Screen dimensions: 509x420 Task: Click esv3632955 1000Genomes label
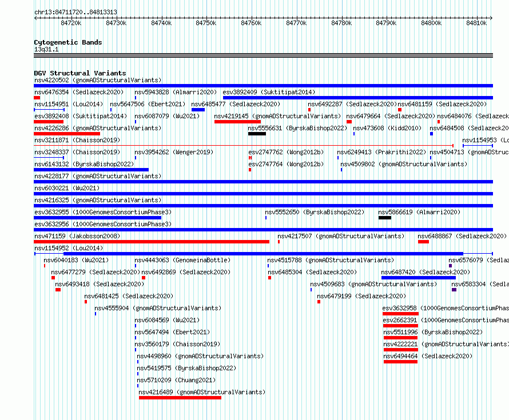click(103, 212)
